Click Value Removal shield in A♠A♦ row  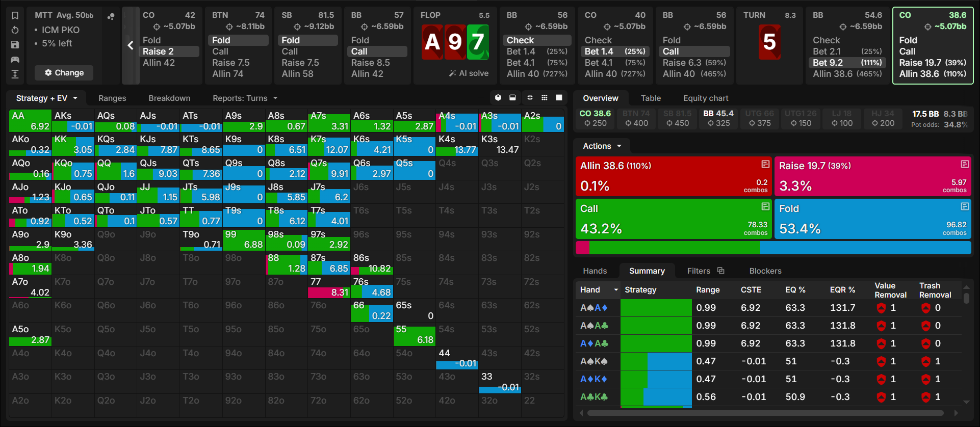coord(881,308)
